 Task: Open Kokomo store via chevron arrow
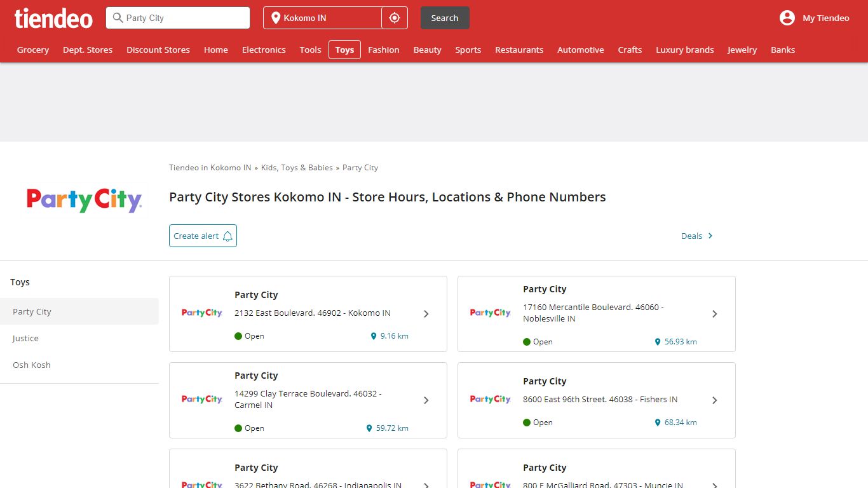pyautogui.click(x=426, y=314)
